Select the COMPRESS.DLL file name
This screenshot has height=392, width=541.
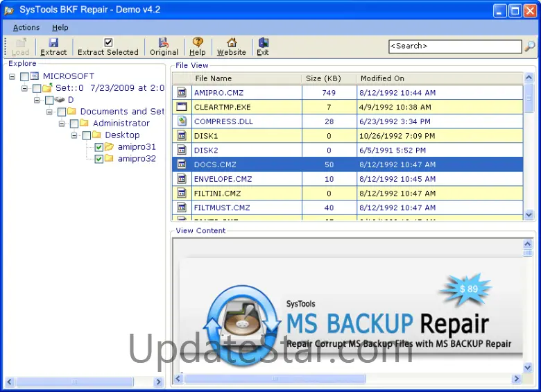coord(223,121)
